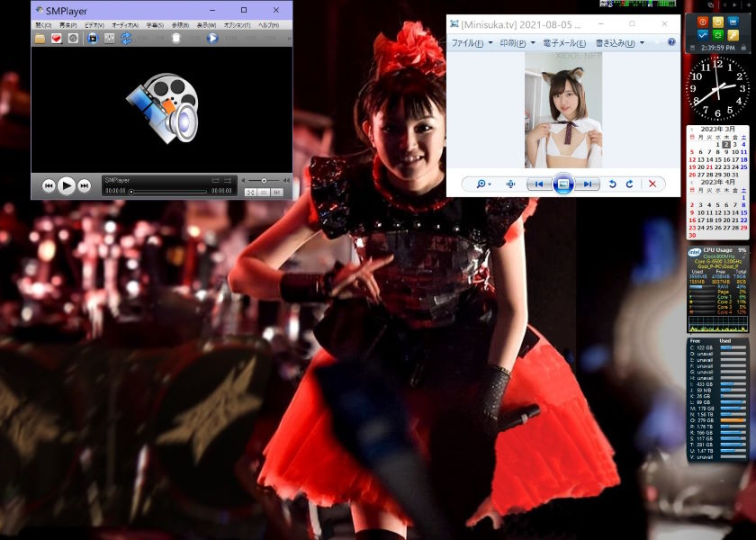The width and height of the screenshot is (756, 540).
Task: Click the blue refresh arrows icon in SMPlayer
Action: point(126,39)
